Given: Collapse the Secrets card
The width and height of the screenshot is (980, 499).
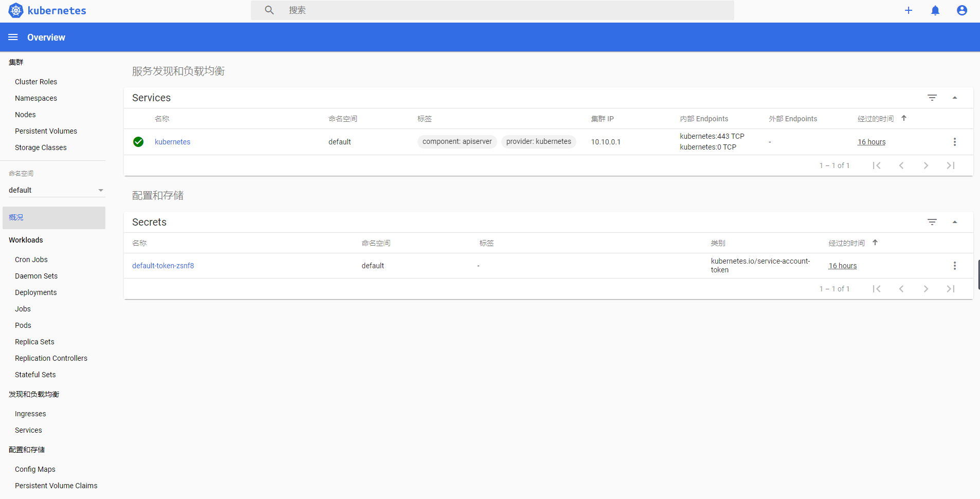Looking at the screenshot, I should pos(955,222).
